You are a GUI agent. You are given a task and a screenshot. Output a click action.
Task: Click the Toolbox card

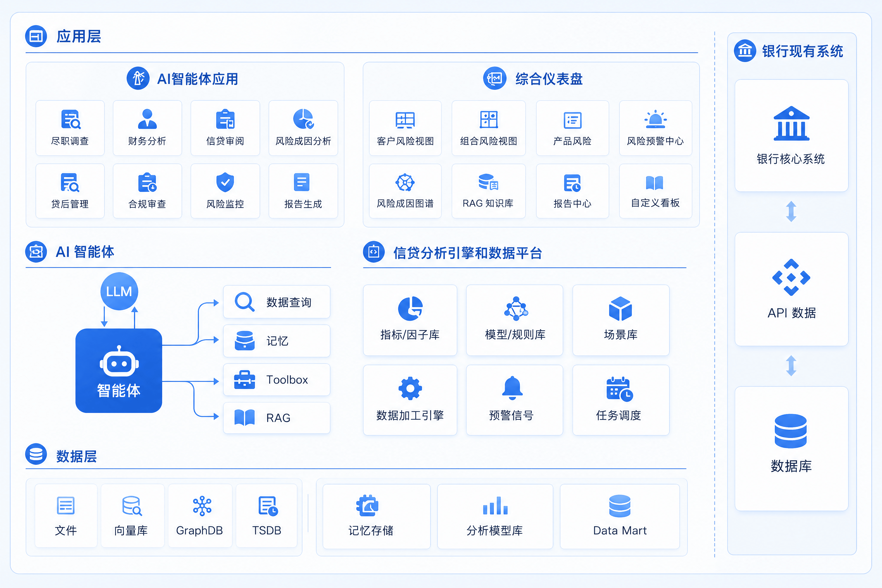(277, 380)
